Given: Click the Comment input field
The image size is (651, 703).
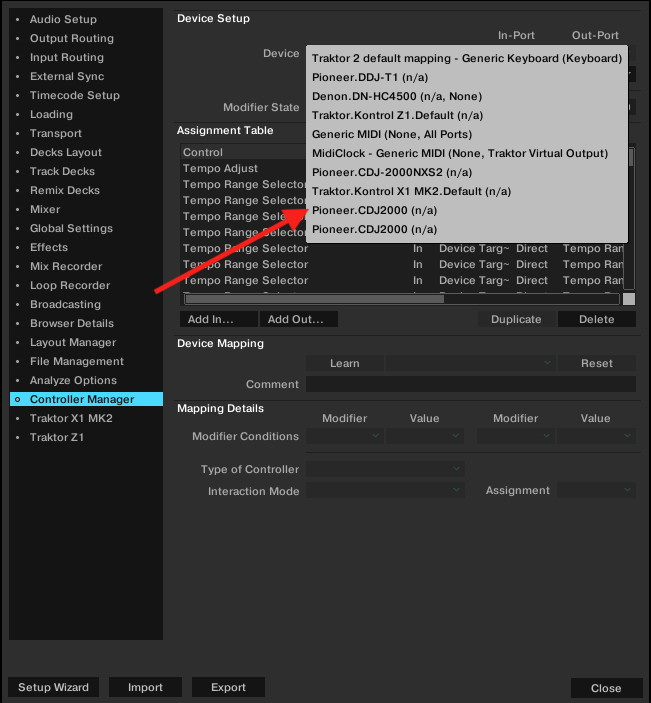Looking at the screenshot, I should click(x=470, y=384).
